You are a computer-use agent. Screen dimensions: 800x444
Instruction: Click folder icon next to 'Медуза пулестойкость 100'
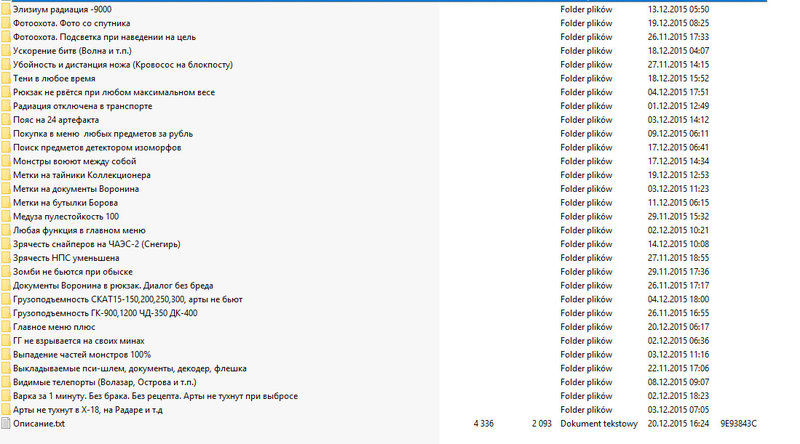(x=5, y=216)
